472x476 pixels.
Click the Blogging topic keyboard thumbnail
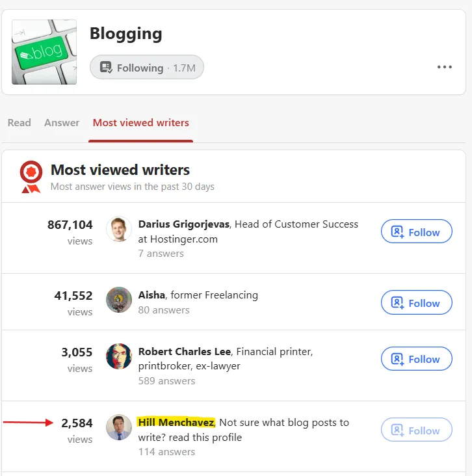[x=44, y=52]
